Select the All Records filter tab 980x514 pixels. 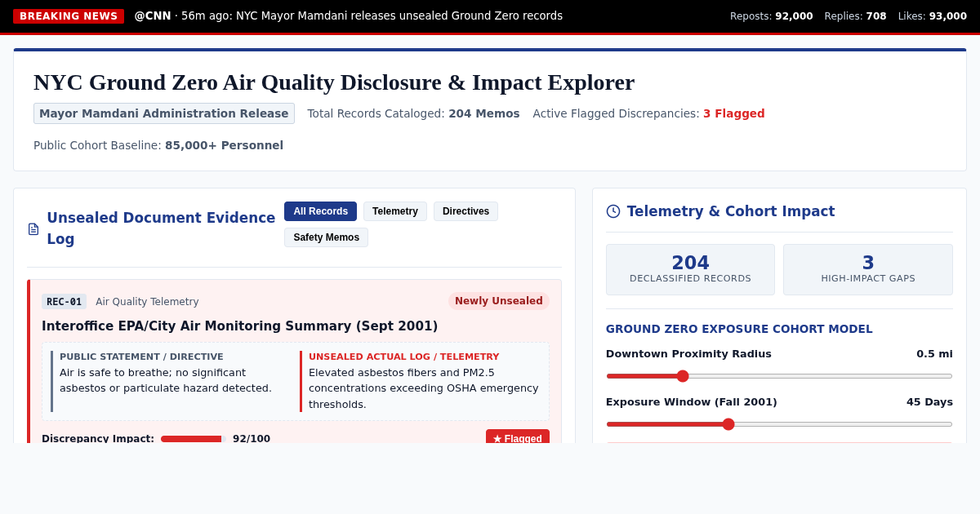tap(320, 211)
